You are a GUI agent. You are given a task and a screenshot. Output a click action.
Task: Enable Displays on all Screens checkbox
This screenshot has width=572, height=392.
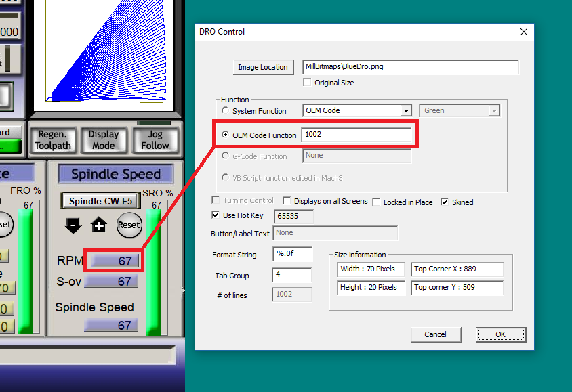point(287,200)
